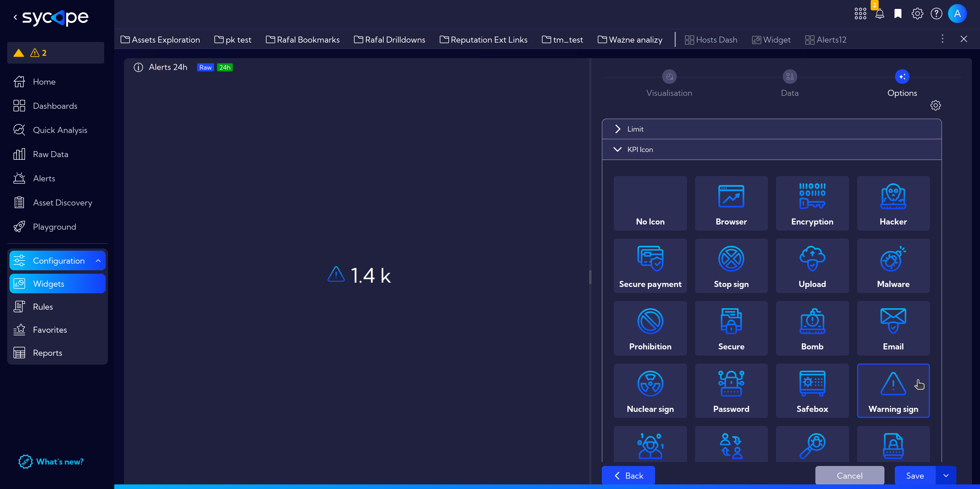This screenshot has width=980, height=489.
Task: Click the Sycope logo
Action: coord(55,18)
